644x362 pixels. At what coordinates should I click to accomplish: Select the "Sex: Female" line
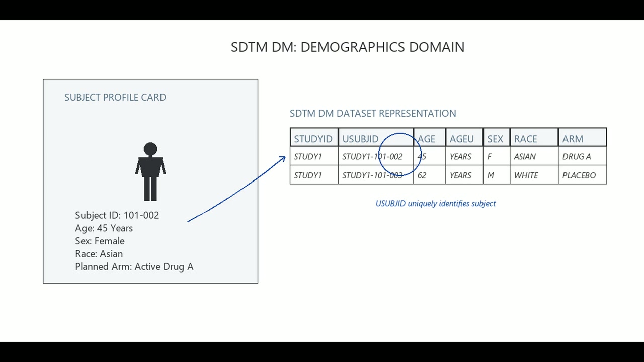pos(100,241)
